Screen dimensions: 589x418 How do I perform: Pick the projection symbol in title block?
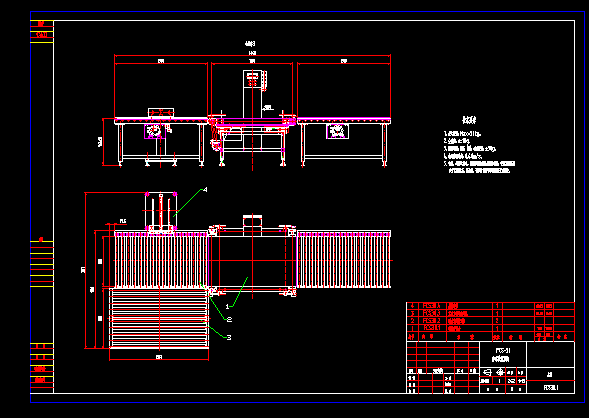click(494, 372)
